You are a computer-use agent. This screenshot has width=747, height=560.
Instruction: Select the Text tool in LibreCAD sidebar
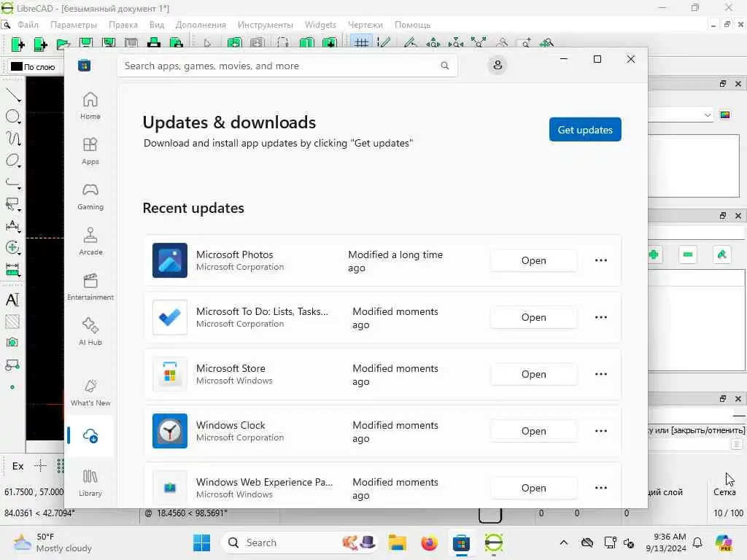tap(12, 300)
